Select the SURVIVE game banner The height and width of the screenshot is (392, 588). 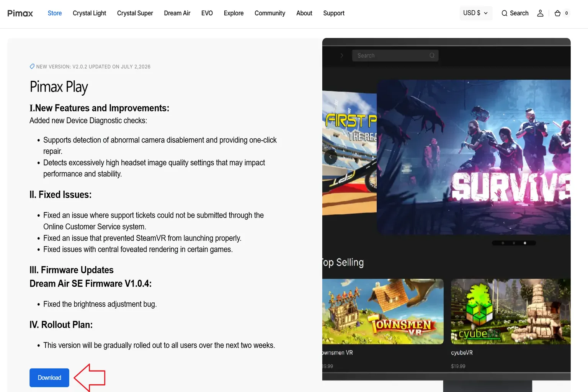point(474,157)
